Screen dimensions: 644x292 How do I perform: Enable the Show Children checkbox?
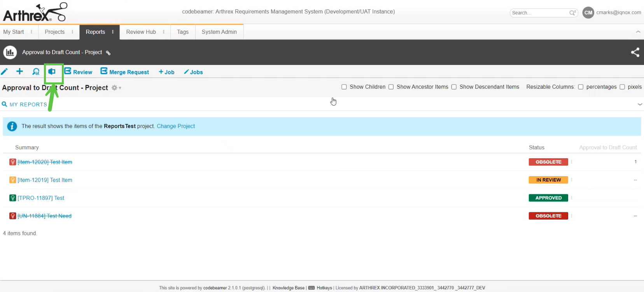coord(344,87)
